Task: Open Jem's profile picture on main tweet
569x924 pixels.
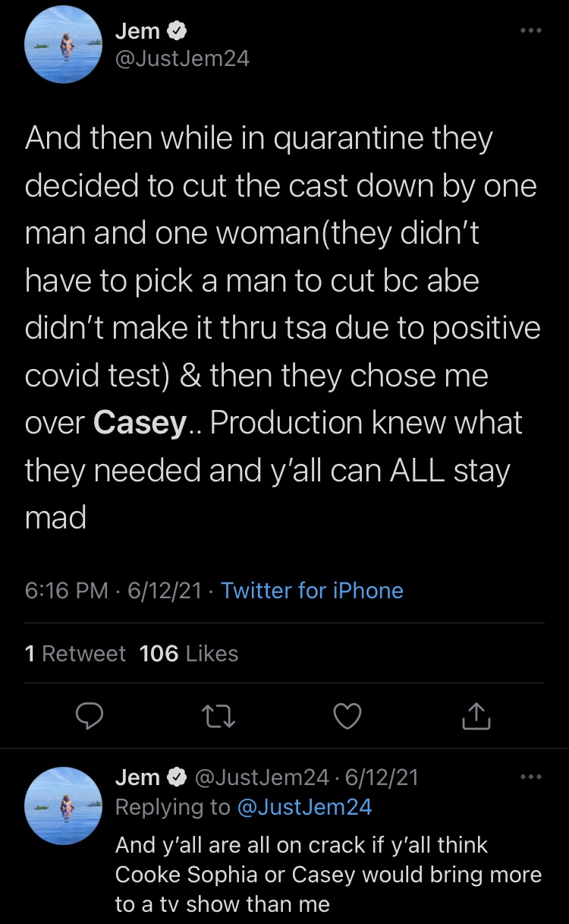Action: (64, 45)
